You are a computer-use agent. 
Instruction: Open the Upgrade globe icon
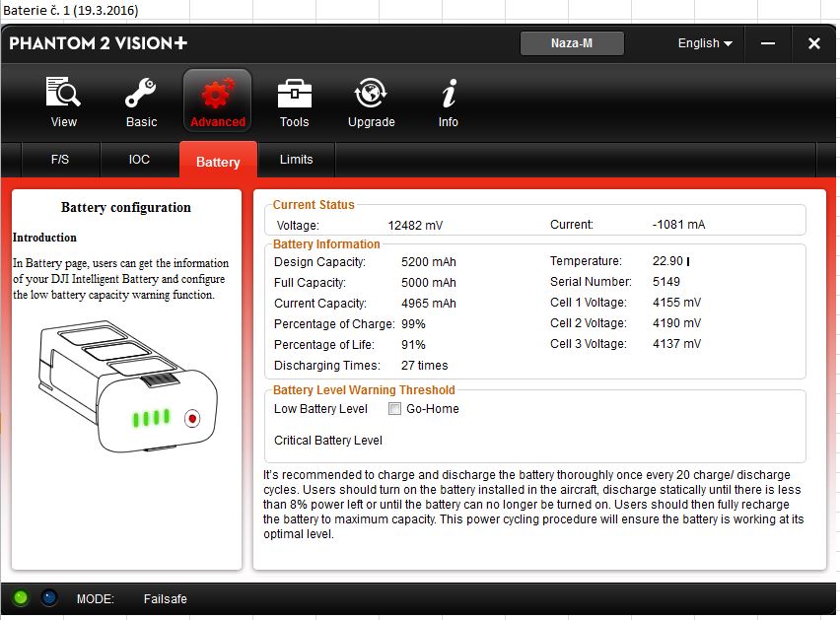[371, 103]
